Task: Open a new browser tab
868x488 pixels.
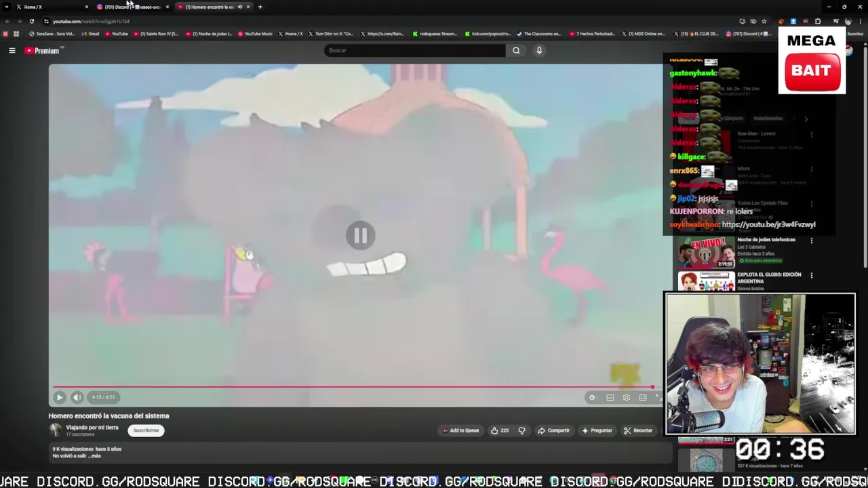Action: pos(260,7)
